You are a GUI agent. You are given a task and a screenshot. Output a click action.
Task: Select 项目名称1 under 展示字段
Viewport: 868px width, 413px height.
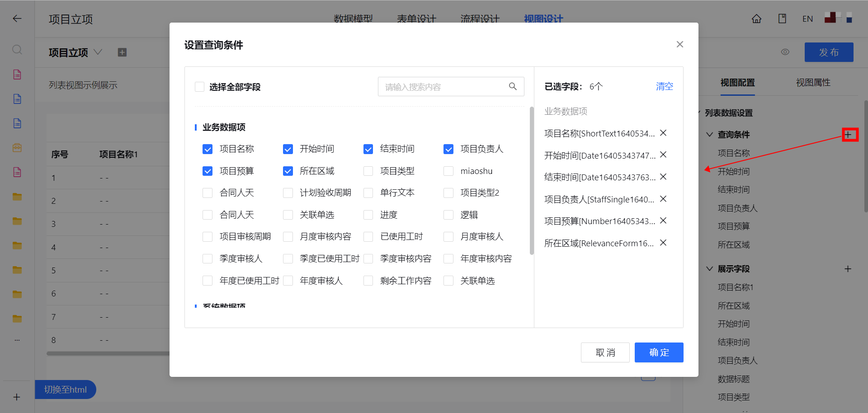point(736,287)
